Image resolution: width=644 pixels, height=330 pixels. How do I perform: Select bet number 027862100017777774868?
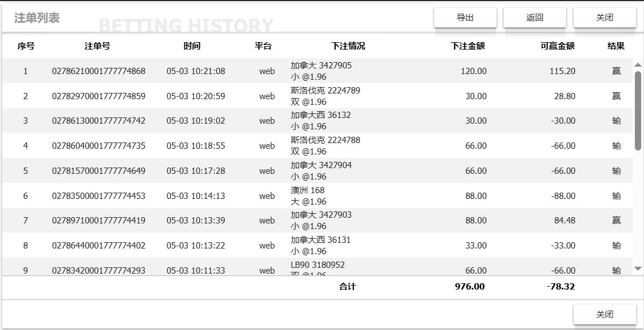99,71
